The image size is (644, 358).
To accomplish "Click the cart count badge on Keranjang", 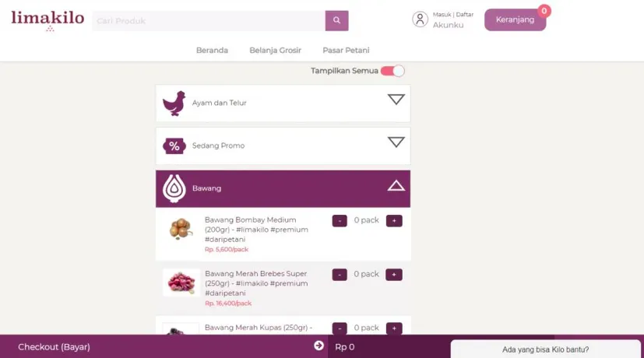I will [x=544, y=11].
